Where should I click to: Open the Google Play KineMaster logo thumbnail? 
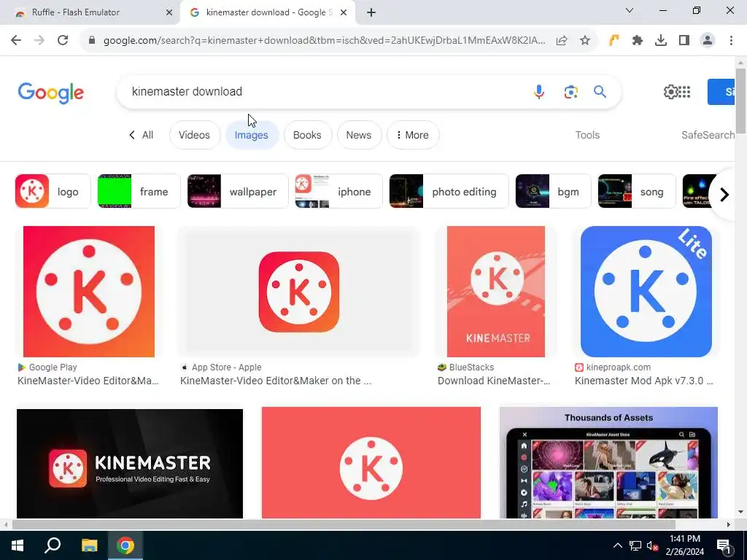(89, 292)
